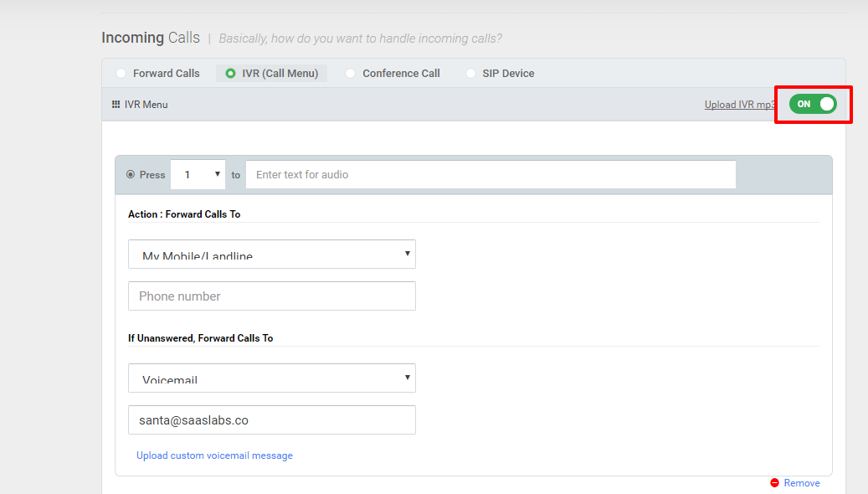Screen dimensions: 868x494
Task: Expand the My Mobile/Landline dropdown
Action: pyautogui.click(x=271, y=255)
